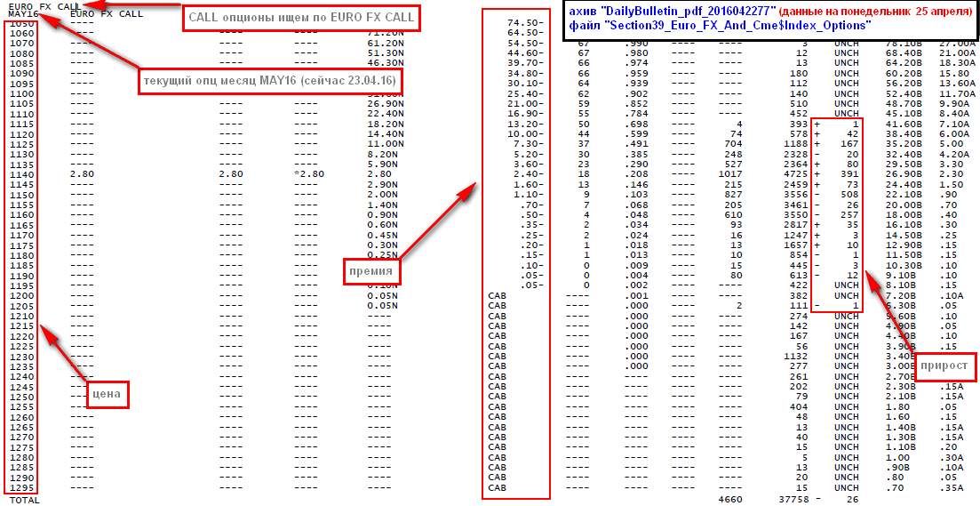
Task: Select settlement price 18.20N
Action: point(386,124)
